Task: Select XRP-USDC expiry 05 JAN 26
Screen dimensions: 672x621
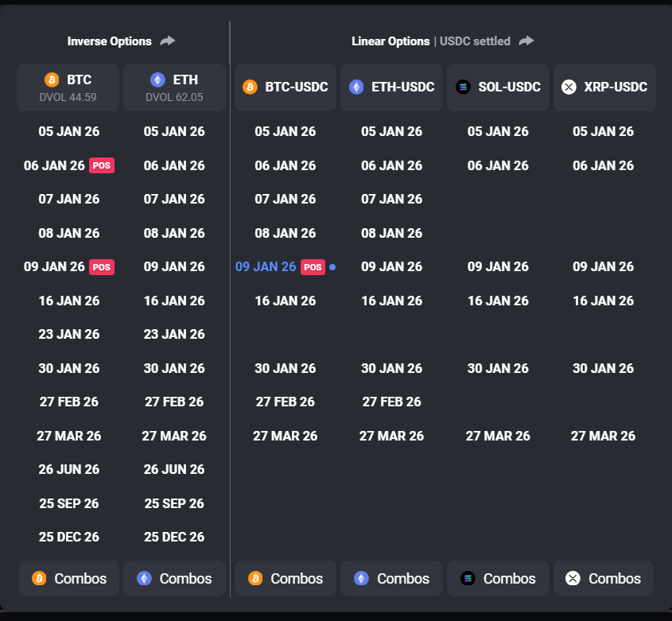Action: click(x=604, y=131)
